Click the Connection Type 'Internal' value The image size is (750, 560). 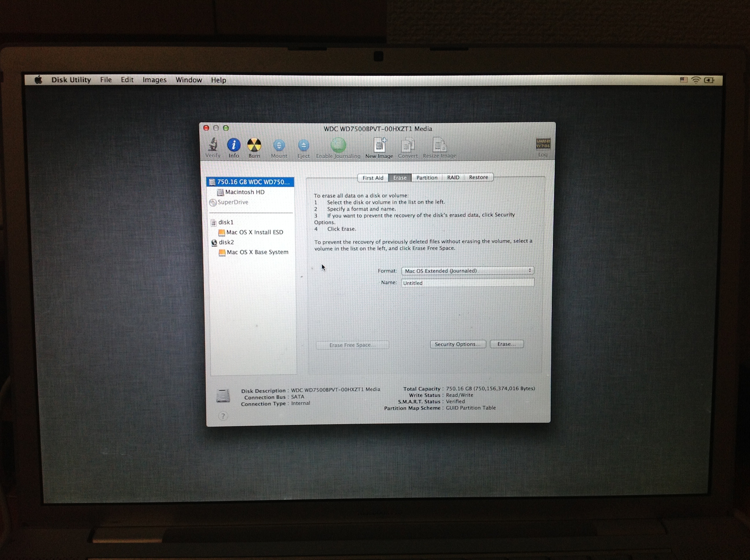point(300,403)
